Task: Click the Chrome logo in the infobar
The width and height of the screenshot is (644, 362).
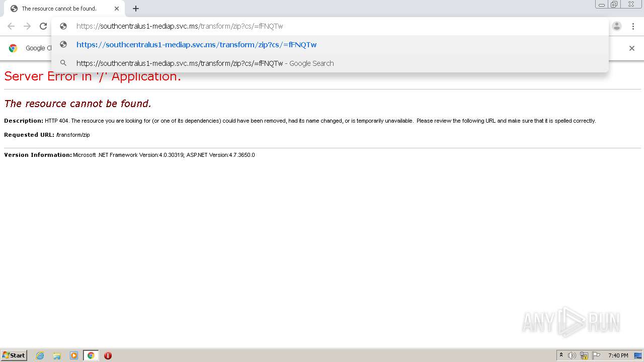Action: point(13,48)
